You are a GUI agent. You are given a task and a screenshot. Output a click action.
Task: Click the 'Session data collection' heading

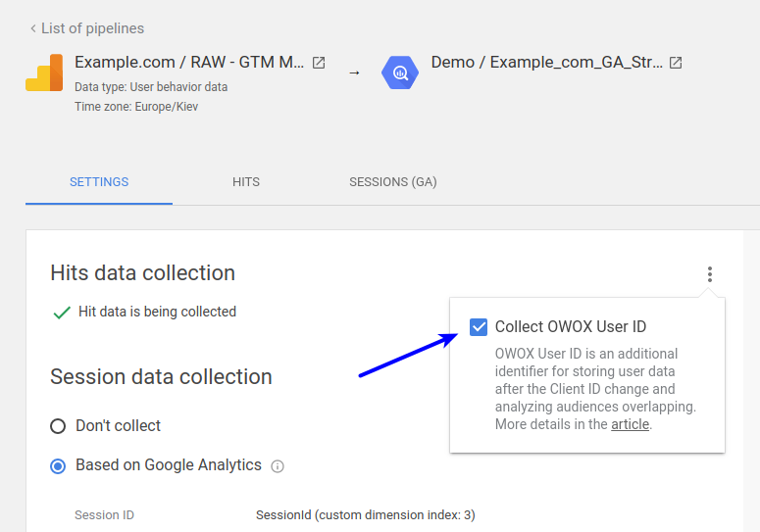pyautogui.click(x=161, y=376)
